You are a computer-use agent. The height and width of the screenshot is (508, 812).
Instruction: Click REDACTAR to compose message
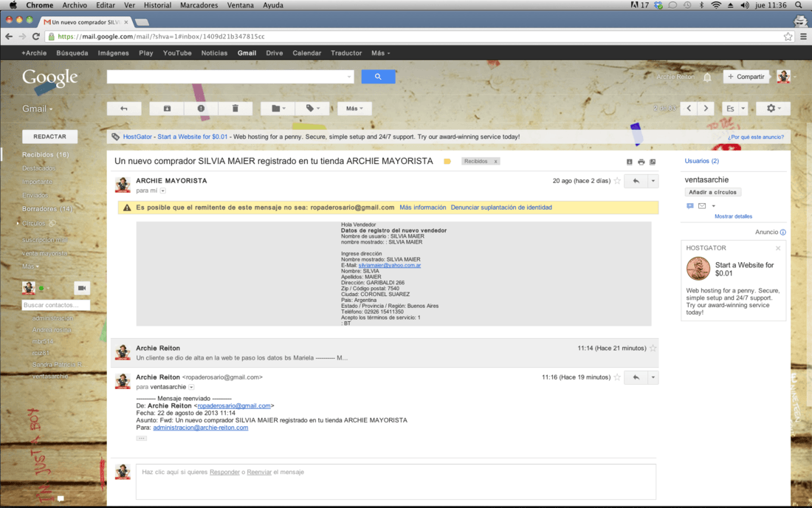(x=49, y=136)
